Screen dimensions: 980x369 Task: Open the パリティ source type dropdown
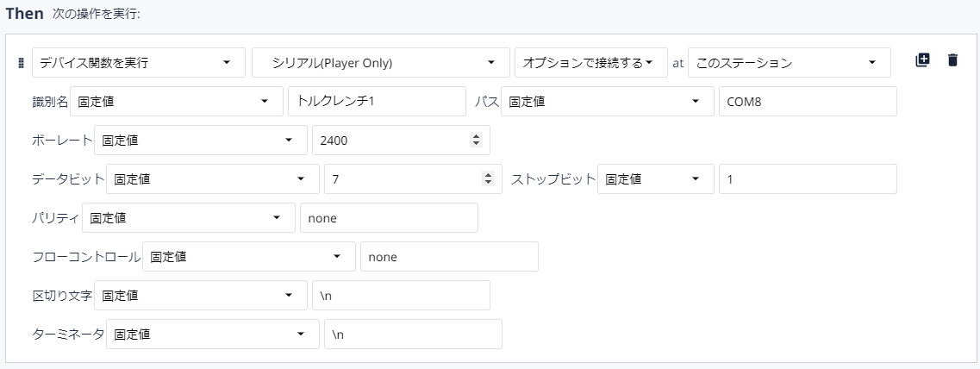(x=189, y=217)
